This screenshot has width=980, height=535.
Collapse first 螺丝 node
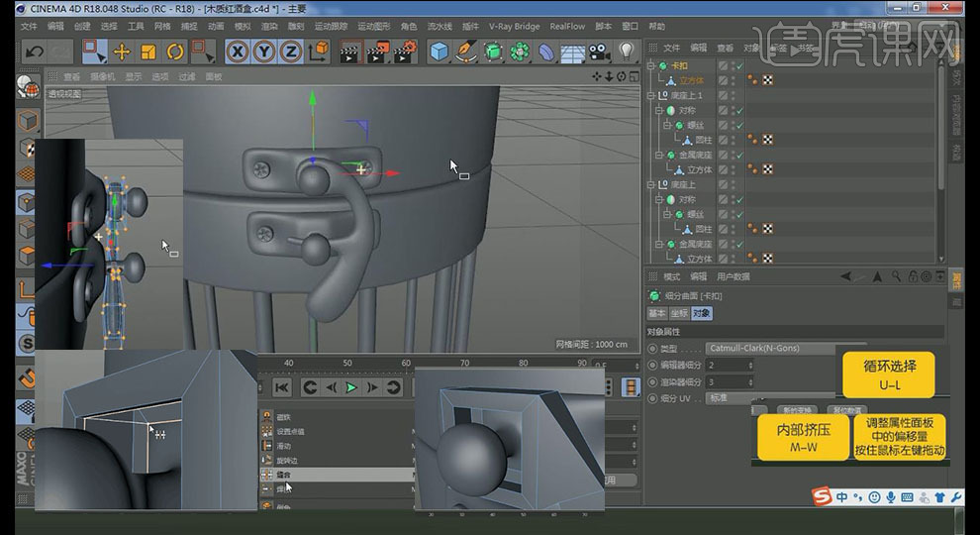click(x=666, y=125)
